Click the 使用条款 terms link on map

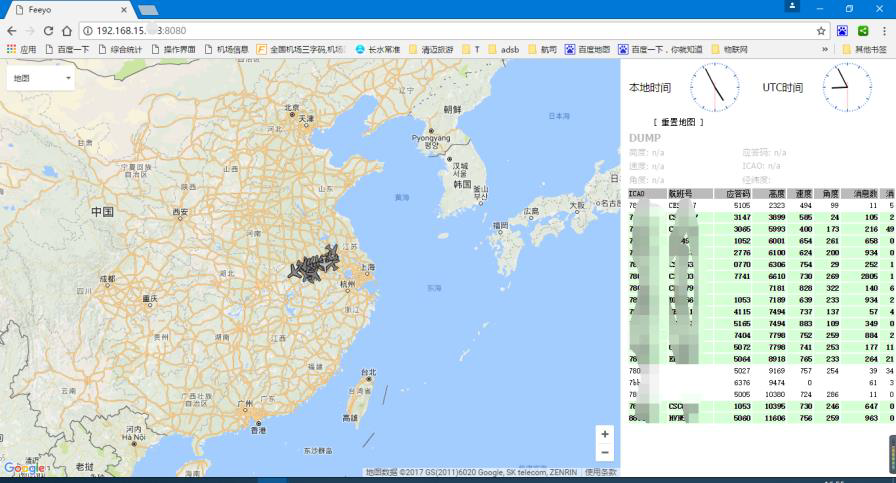pos(601,472)
